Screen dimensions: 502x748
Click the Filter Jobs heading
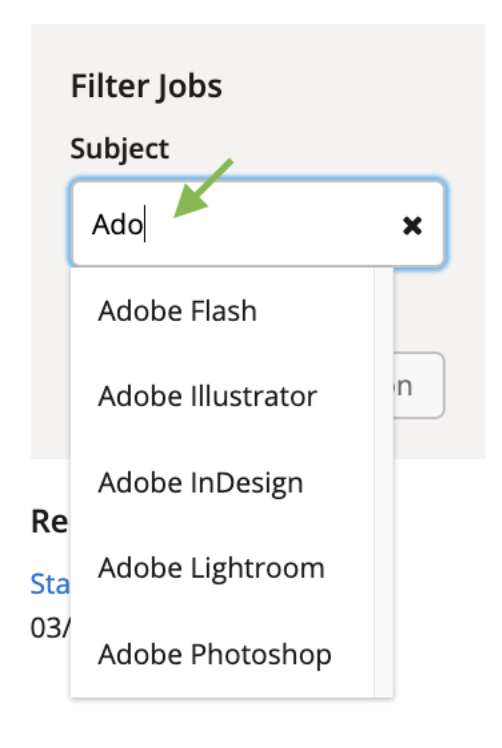[146, 86]
